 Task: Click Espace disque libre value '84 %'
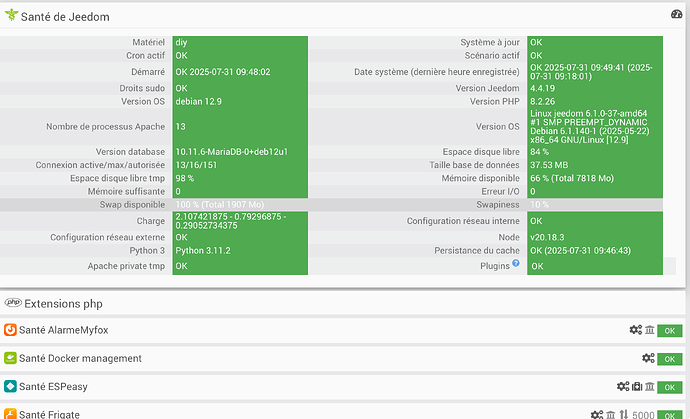(x=539, y=151)
